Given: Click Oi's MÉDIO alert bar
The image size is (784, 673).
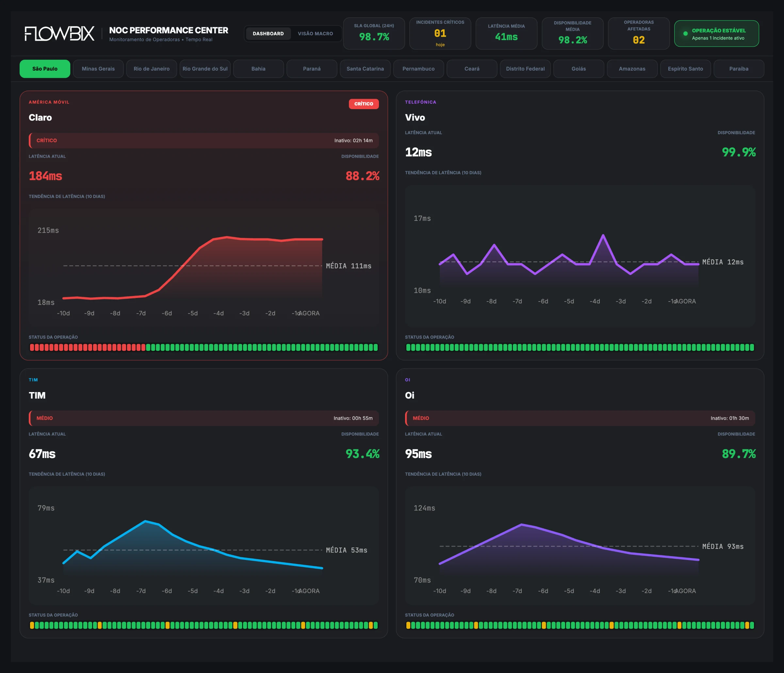Looking at the screenshot, I should [580, 418].
